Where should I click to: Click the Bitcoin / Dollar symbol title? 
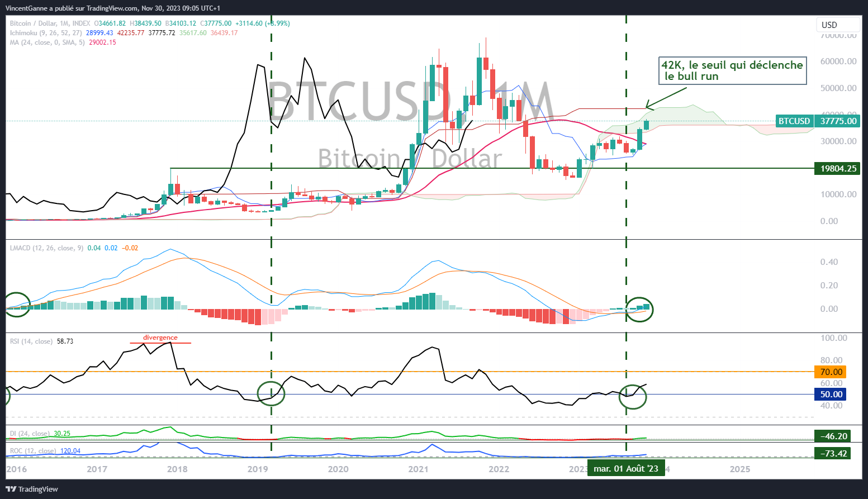click(x=34, y=23)
